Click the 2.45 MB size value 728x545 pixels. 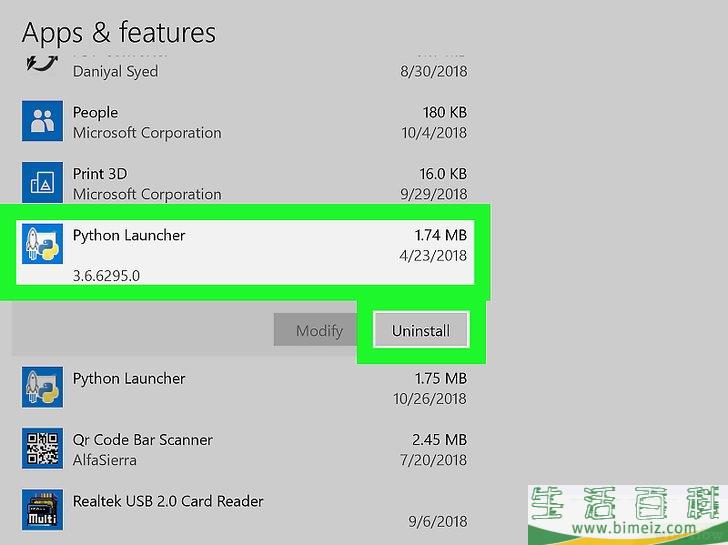coord(439,439)
